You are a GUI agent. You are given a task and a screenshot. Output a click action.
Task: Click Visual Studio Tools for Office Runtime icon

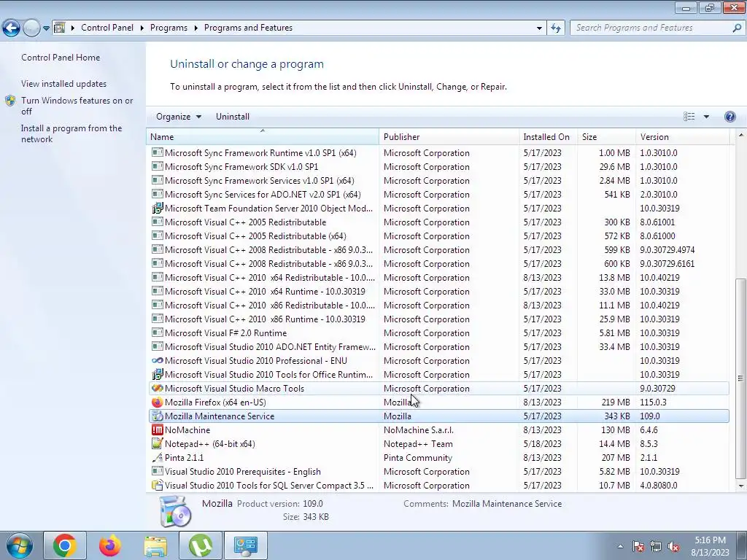click(158, 375)
